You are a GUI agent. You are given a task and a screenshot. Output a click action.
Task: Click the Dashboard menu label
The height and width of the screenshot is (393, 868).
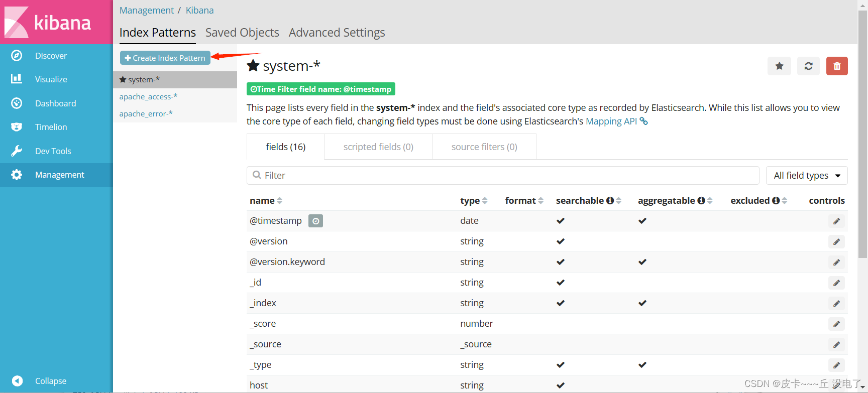click(x=55, y=103)
